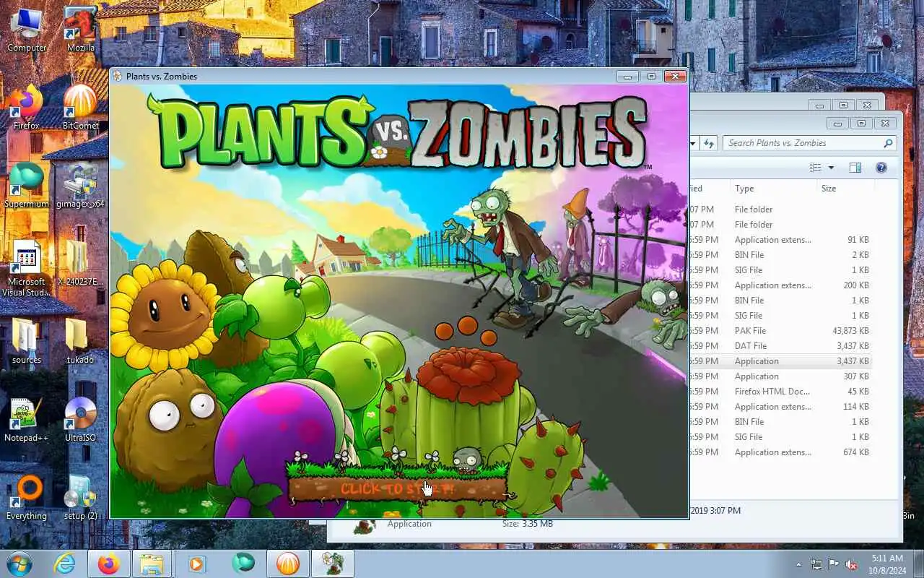Sort files by the Type column
Image resolution: width=924 pixels, height=578 pixels.
click(x=773, y=189)
